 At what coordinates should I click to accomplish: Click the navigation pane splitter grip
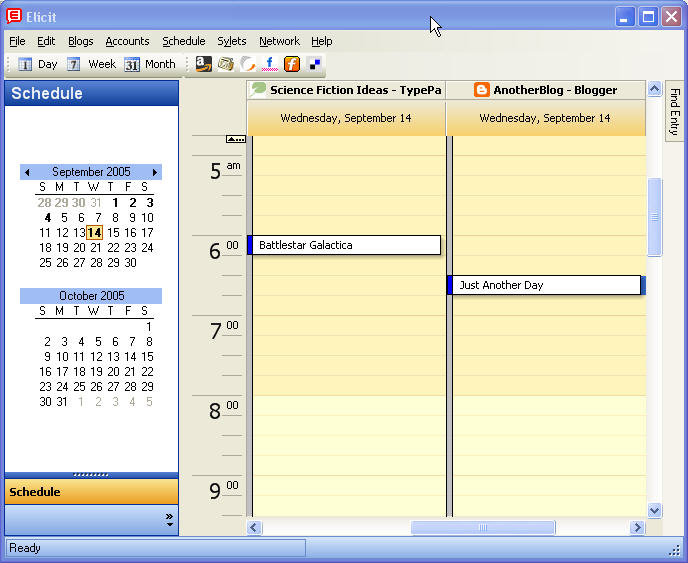coord(91,475)
